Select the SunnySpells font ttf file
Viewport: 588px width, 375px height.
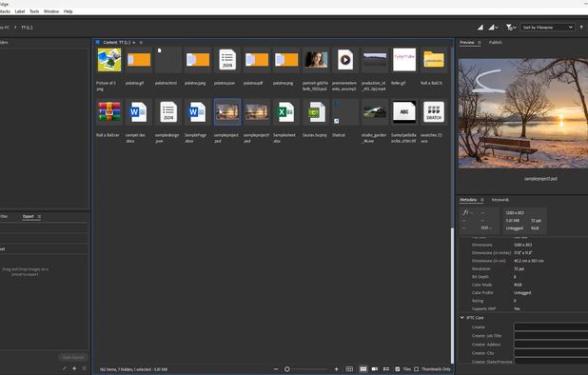click(404, 111)
